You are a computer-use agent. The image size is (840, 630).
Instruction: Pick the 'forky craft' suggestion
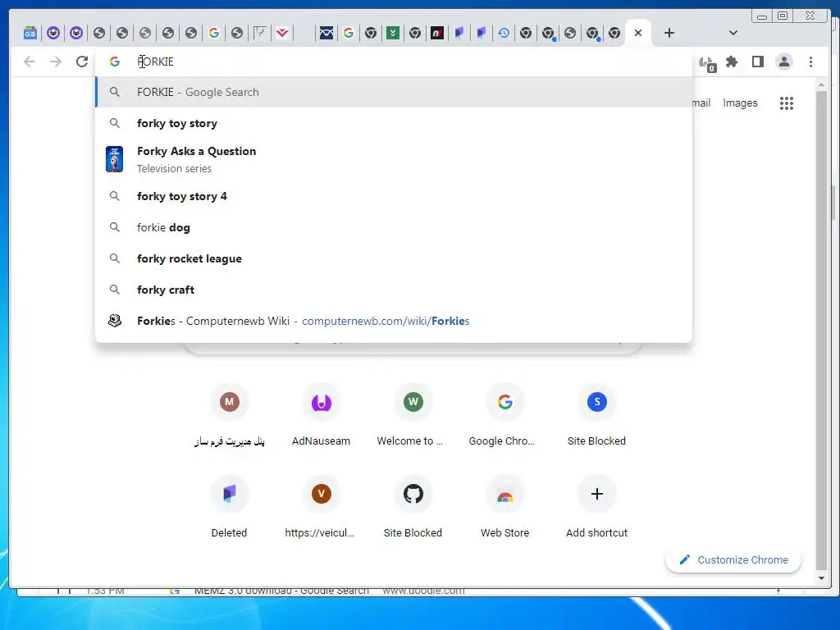(x=394, y=290)
